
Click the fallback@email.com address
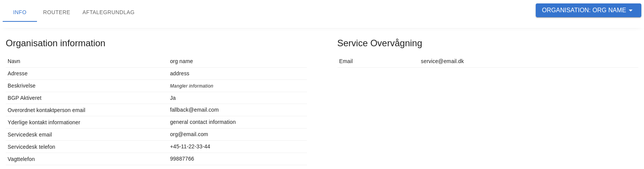click(x=194, y=110)
